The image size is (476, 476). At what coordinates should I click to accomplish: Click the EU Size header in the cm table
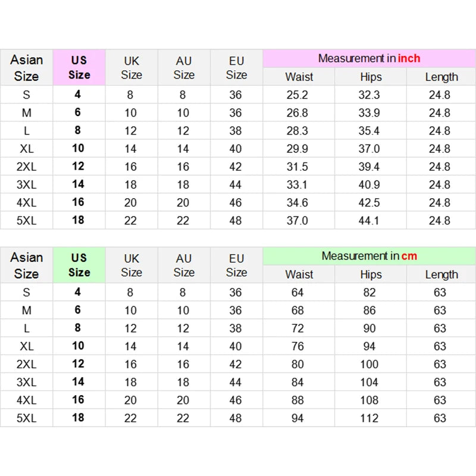point(236,265)
